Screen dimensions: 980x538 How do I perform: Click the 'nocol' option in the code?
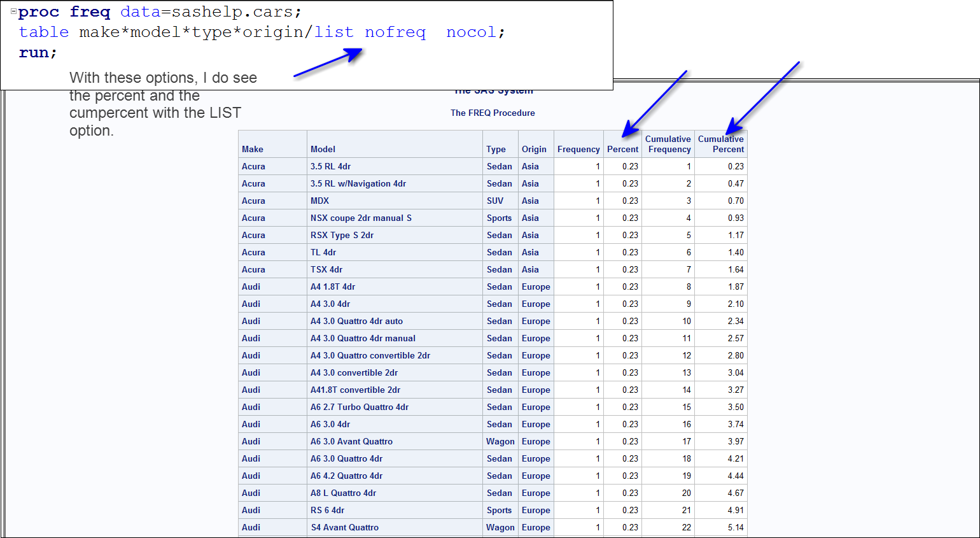pyautogui.click(x=470, y=32)
